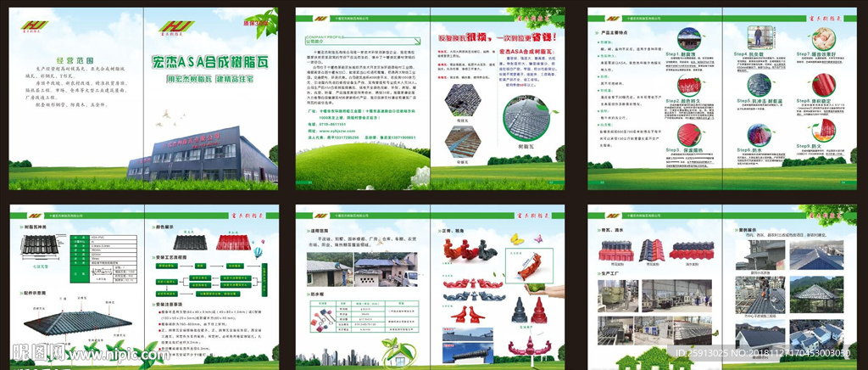Screen dimensions: 868x370
Task: Select the Step6.防水 label text
Action: pos(748,151)
